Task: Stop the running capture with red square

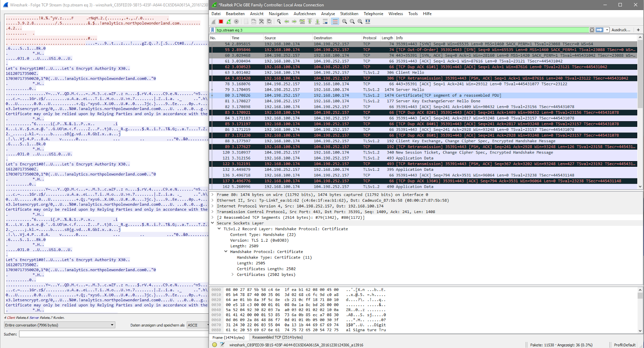Action: click(221, 22)
